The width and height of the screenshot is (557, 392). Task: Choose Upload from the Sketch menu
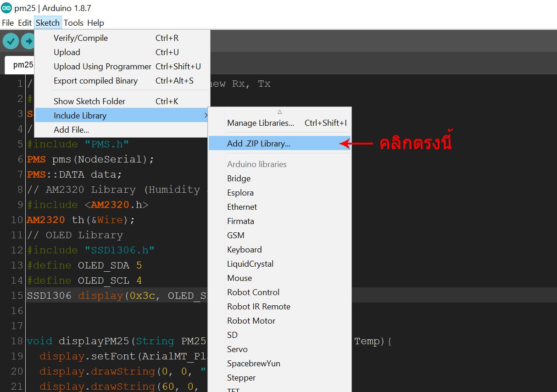pos(122,52)
